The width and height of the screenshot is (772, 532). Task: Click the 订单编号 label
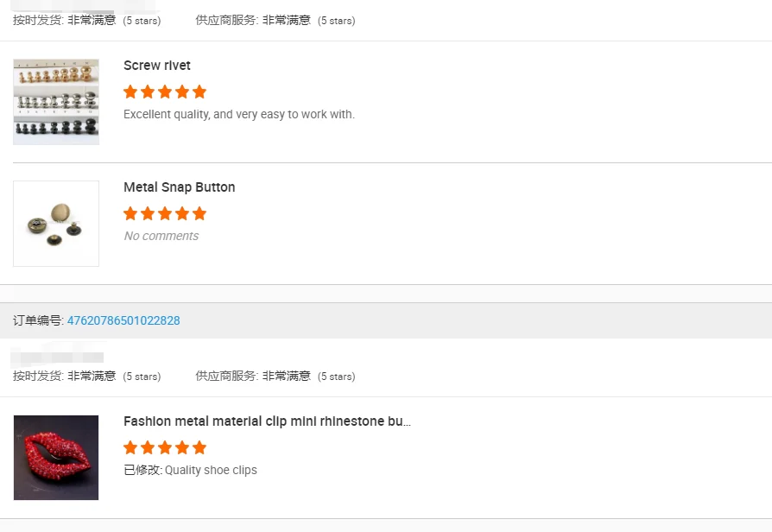[38, 320]
